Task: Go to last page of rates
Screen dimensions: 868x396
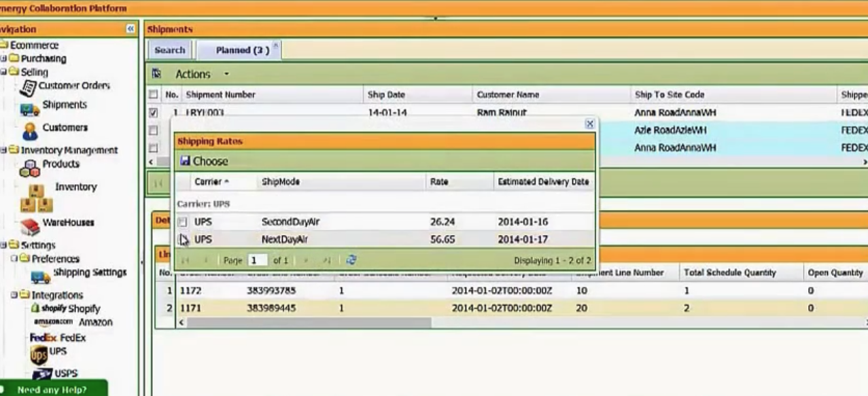Action: click(326, 260)
